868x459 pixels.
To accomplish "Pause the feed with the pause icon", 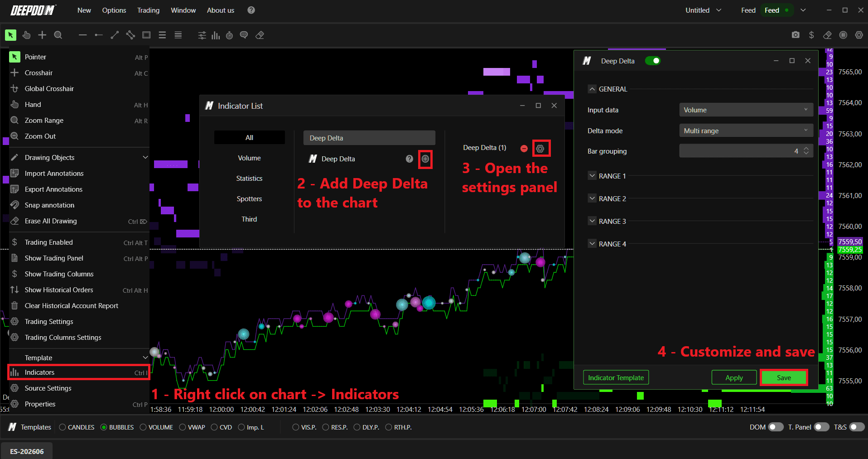I will coord(843,35).
